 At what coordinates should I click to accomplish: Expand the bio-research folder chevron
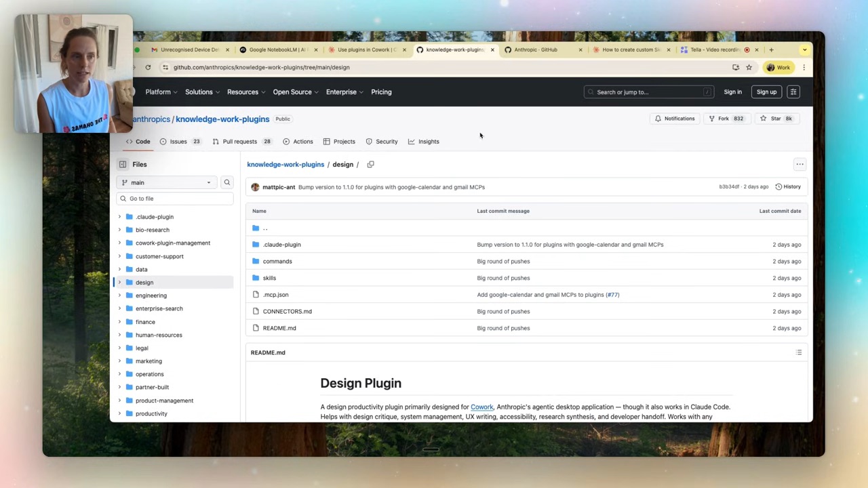pyautogui.click(x=120, y=230)
